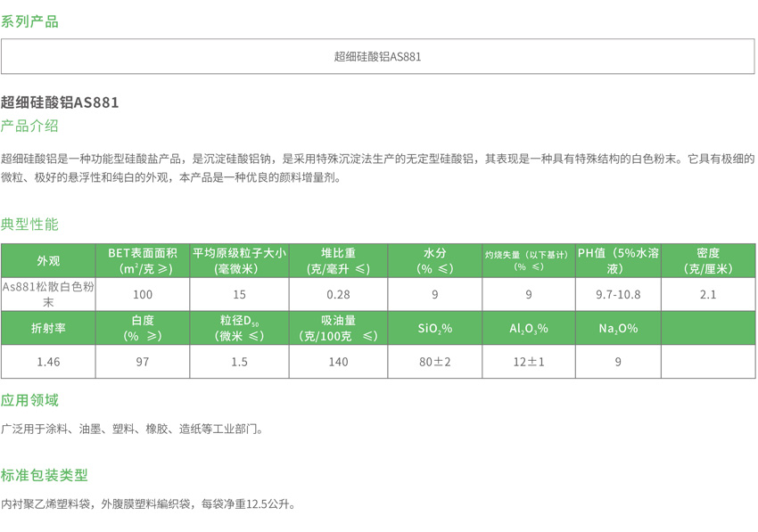Click the 9.7-10.8 PH value cell
Screen dimensions: 758x532
pos(618,294)
